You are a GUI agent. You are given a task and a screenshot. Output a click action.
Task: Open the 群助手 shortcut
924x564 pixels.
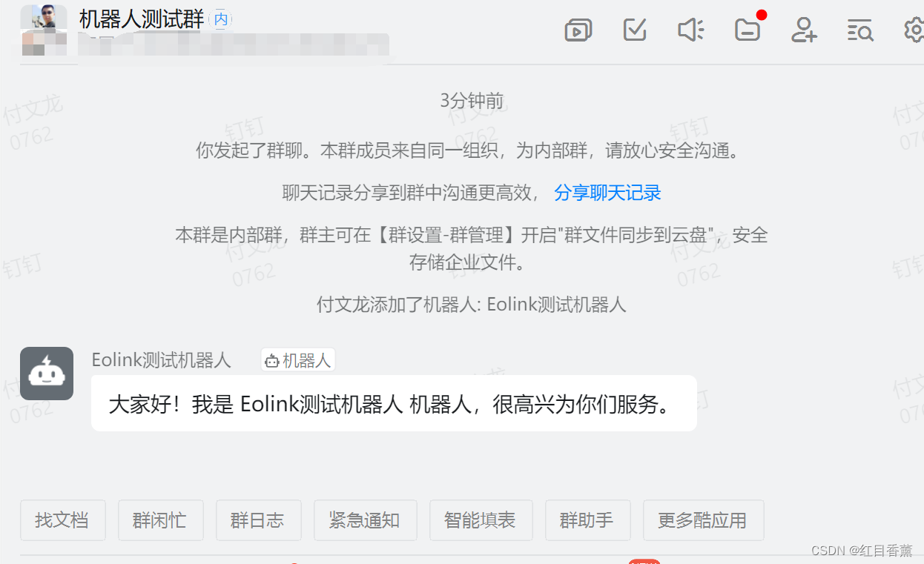pyautogui.click(x=588, y=520)
